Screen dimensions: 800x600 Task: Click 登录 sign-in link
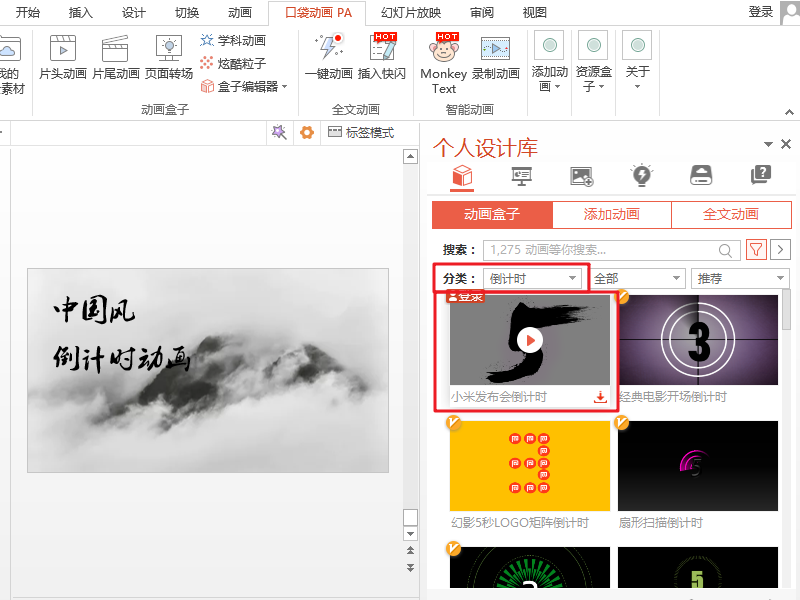click(760, 12)
